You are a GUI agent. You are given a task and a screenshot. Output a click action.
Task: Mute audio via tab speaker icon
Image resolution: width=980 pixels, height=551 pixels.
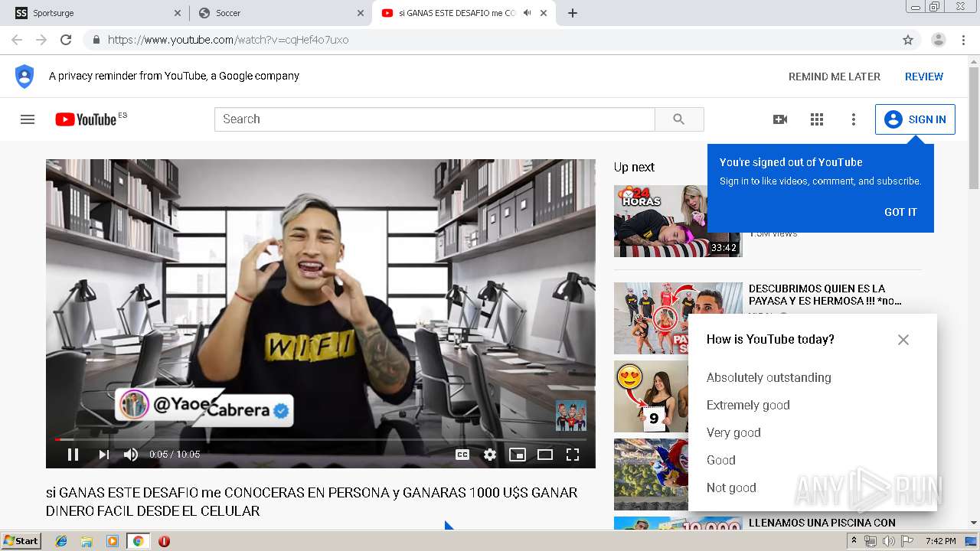[x=527, y=13]
